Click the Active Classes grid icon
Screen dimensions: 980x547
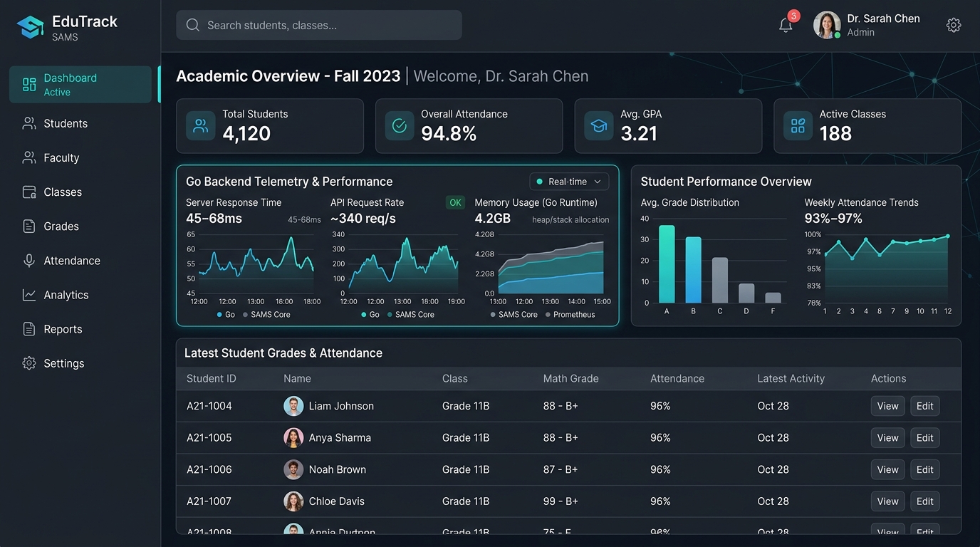[798, 126]
